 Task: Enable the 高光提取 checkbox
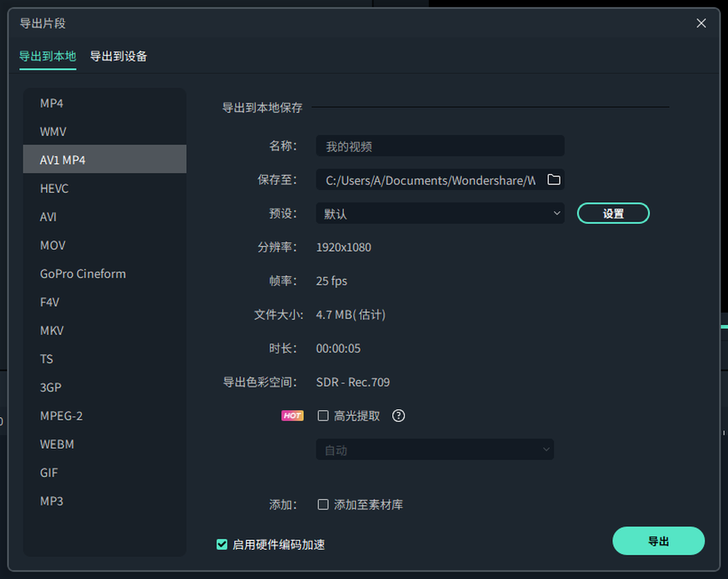[324, 416]
